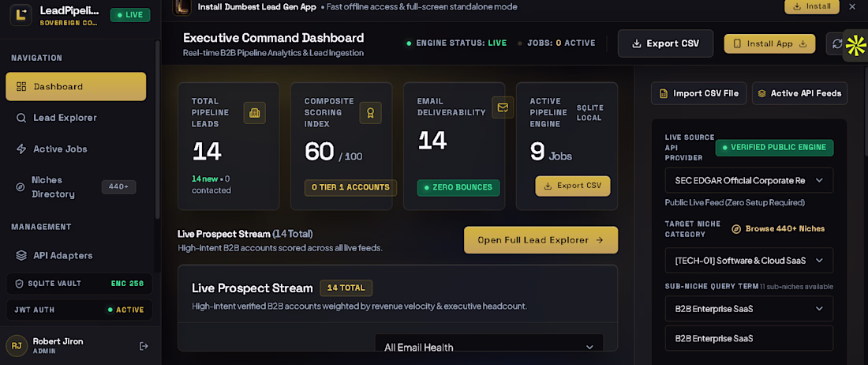The width and height of the screenshot is (868, 365).
Task: Click the 0 TIER 1 ACCOUNTS badge
Action: [x=350, y=187]
